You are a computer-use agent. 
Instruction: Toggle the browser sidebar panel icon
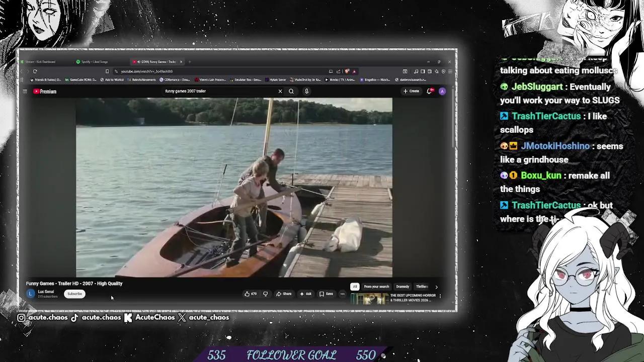coord(423,71)
